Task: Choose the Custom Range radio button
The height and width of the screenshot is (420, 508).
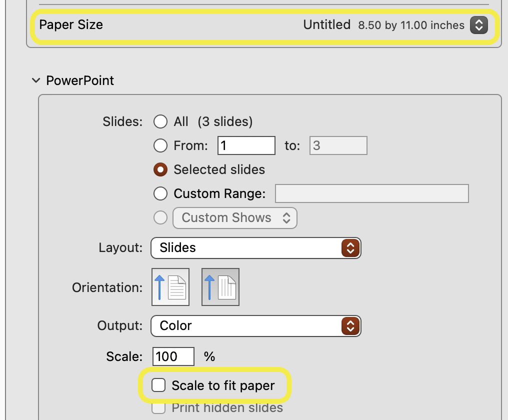Action: [x=160, y=193]
